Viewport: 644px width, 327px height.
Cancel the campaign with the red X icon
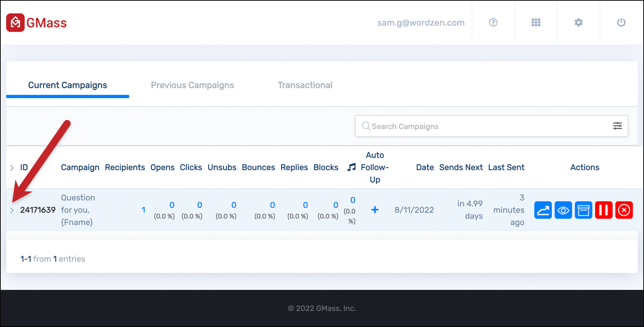tap(624, 210)
